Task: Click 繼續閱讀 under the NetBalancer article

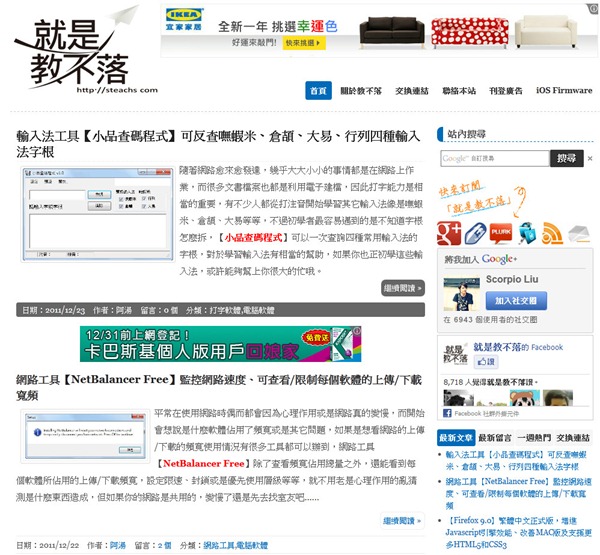Action: click(402, 521)
